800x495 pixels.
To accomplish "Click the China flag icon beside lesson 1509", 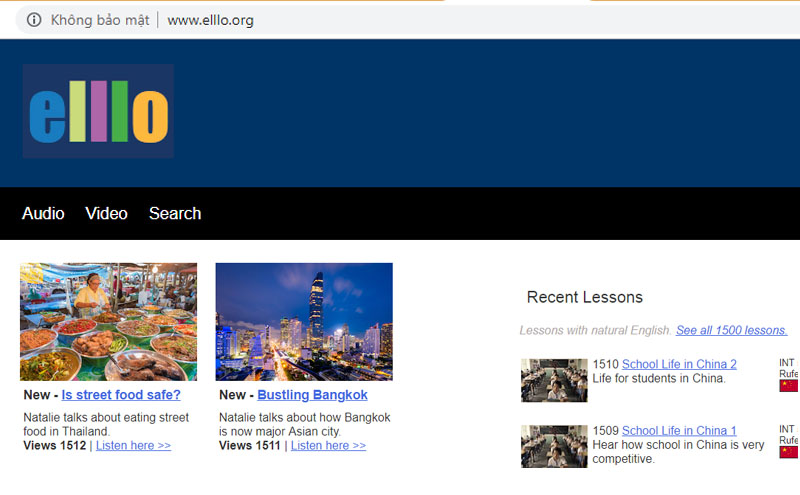I will [789, 452].
